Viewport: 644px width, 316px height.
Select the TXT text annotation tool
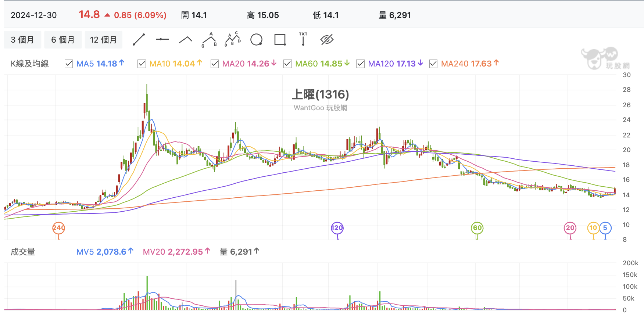coord(303,39)
